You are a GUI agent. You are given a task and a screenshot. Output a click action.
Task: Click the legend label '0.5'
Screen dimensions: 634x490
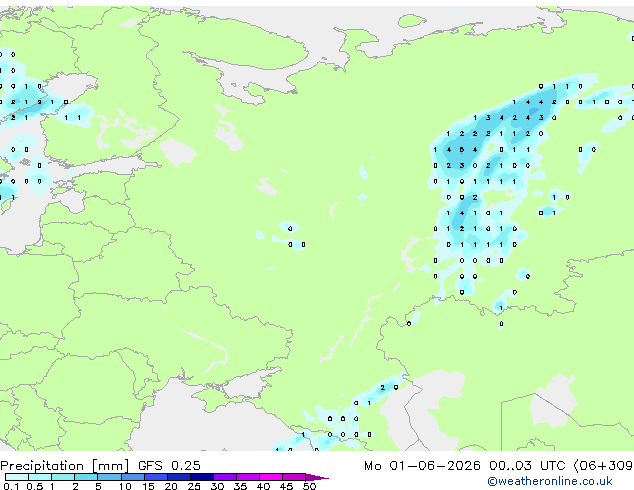click(34, 486)
